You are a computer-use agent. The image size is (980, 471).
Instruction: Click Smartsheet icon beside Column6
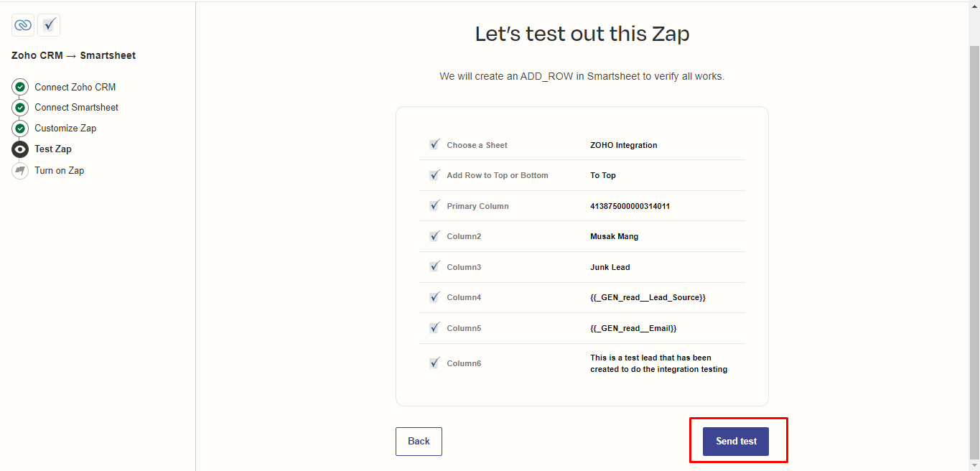[434, 363]
